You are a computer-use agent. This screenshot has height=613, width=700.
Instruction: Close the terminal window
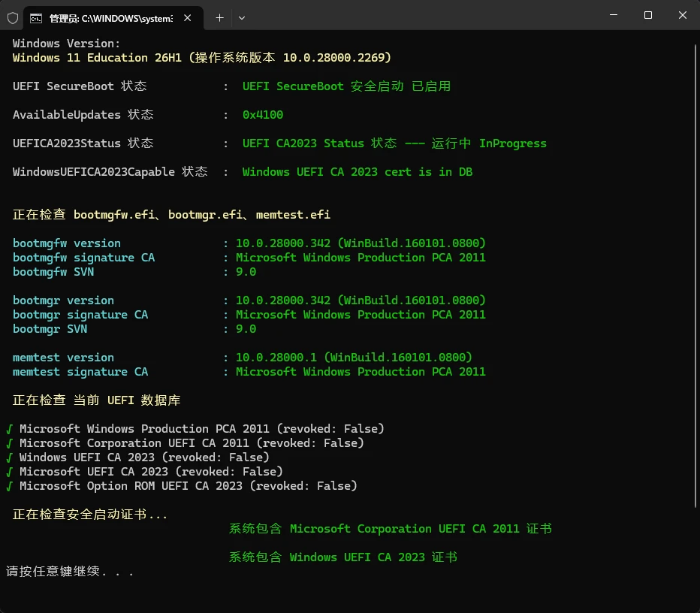coord(682,15)
